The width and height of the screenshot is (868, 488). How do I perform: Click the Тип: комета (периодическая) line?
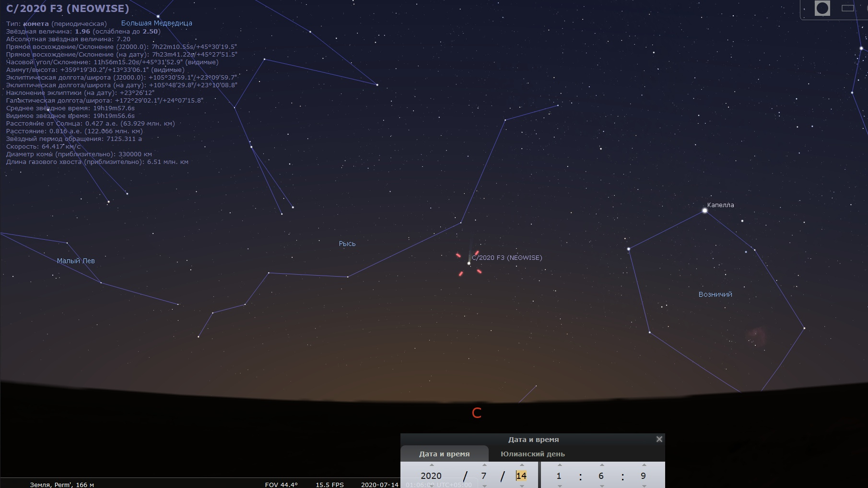56,23
